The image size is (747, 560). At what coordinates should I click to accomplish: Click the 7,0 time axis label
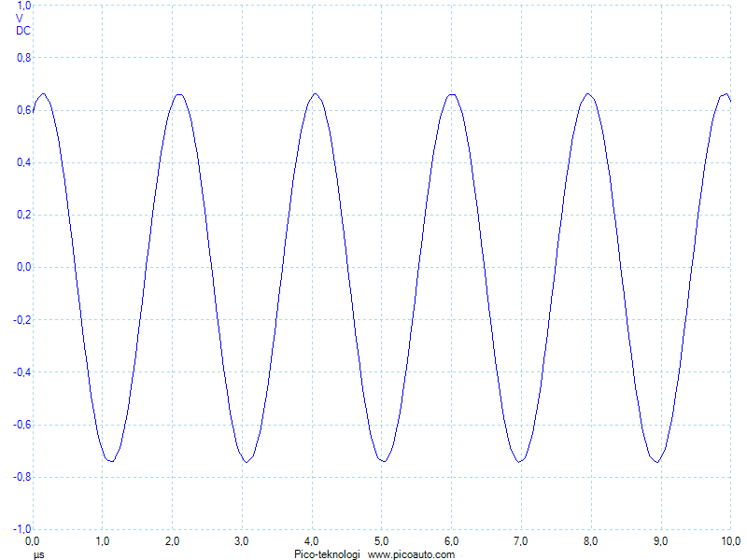click(521, 541)
